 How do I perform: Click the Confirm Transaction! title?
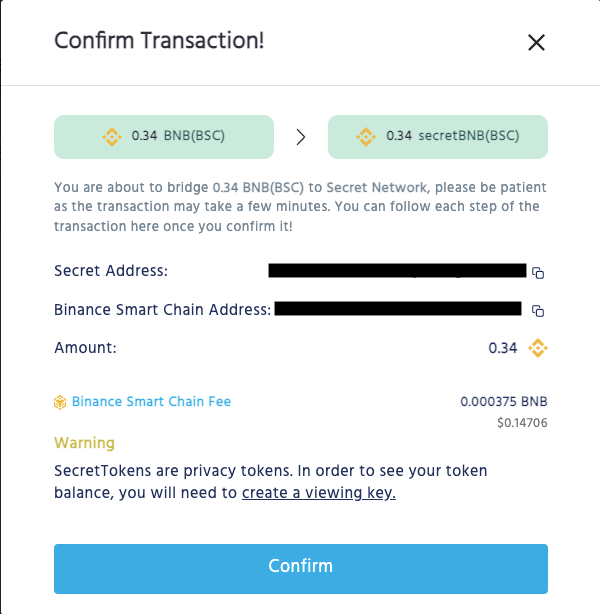coord(159,41)
